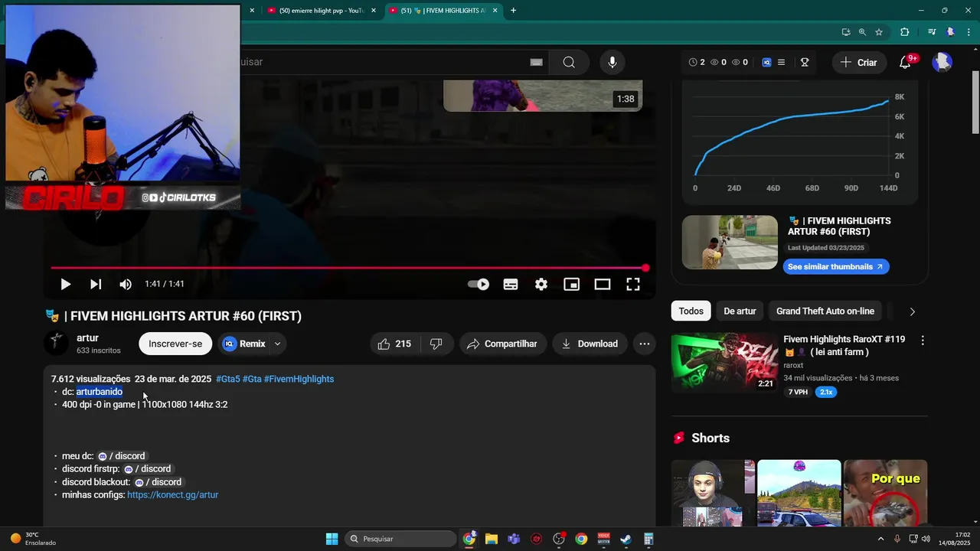980x551 pixels.
Task: Open vidIQ list menu icon
Action: coord(781,62)
